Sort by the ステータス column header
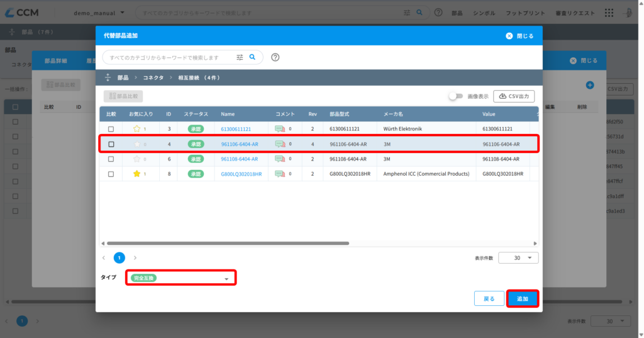644x338 pixels. [x=196, y=114]
